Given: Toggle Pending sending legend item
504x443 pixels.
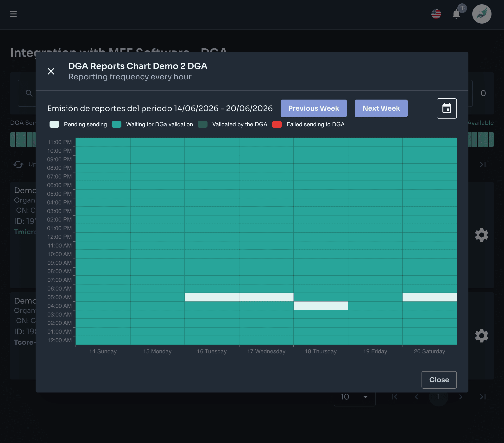Looking at the screenshot, I should point(78,124).
